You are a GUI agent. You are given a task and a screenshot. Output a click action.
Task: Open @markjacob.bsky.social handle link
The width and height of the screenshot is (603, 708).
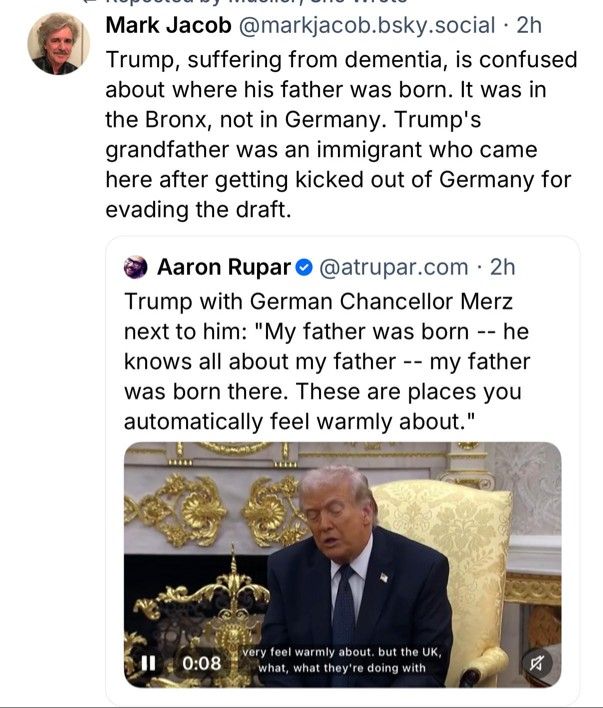[x=367, y=25]
